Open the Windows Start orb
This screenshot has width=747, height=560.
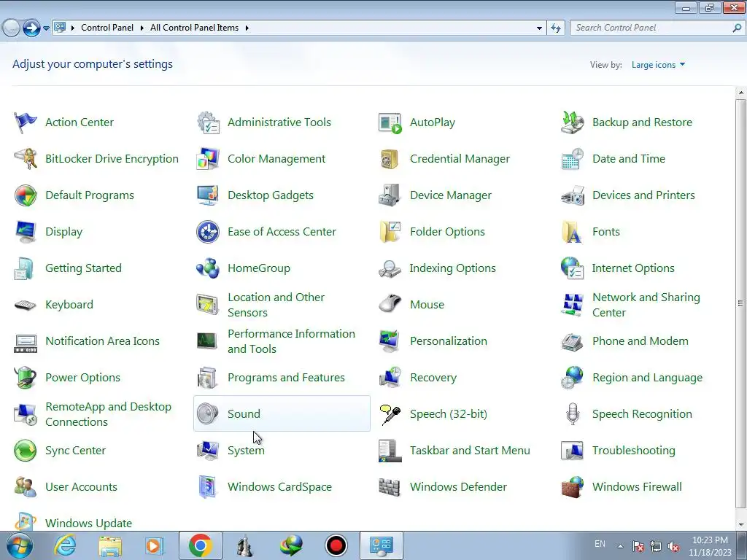[18, 545]
